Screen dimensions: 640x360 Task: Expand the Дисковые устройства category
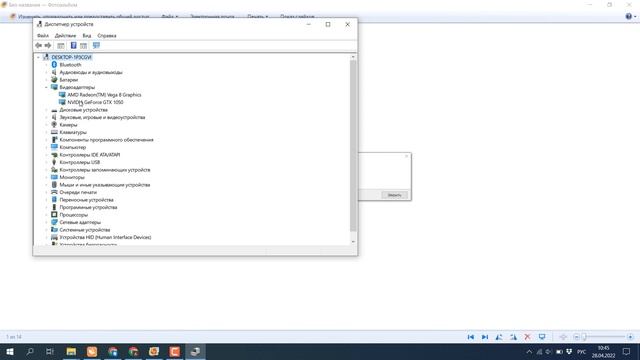click(46, 110)
